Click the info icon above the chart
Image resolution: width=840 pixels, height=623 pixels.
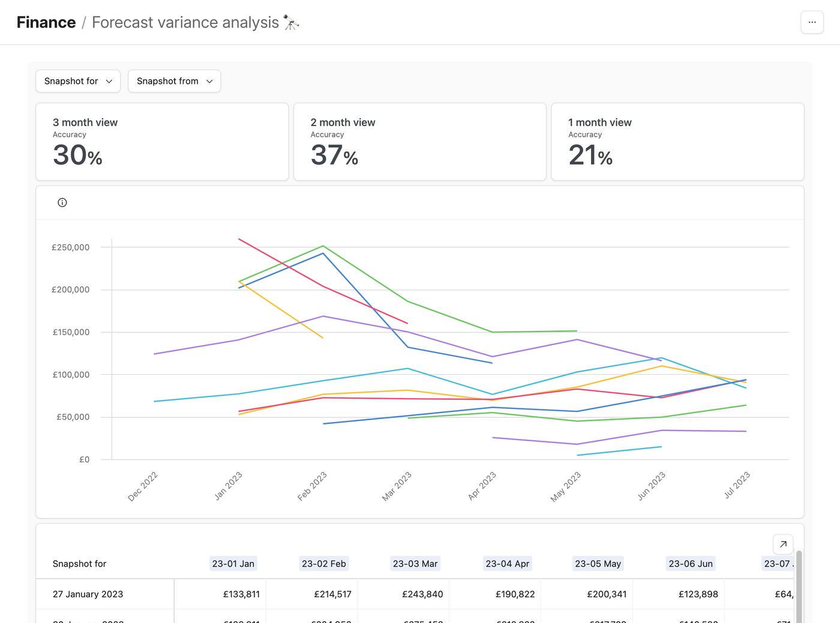[62, 202]
